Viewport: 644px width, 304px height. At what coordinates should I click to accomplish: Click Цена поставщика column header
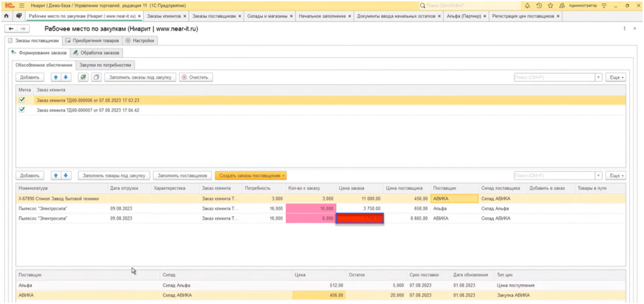(x=406, y=188)
